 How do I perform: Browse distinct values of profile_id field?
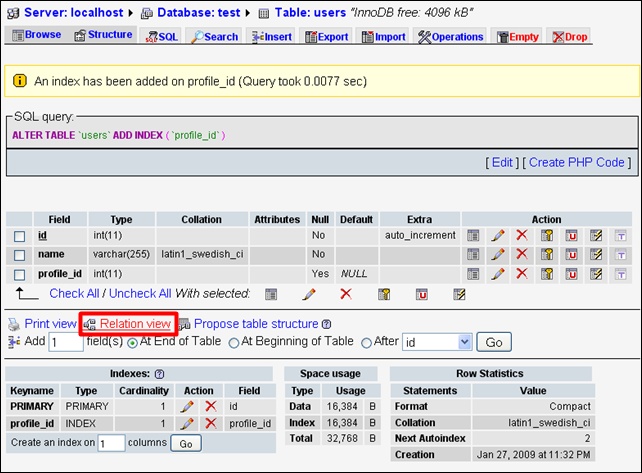(x=473, y=274)
